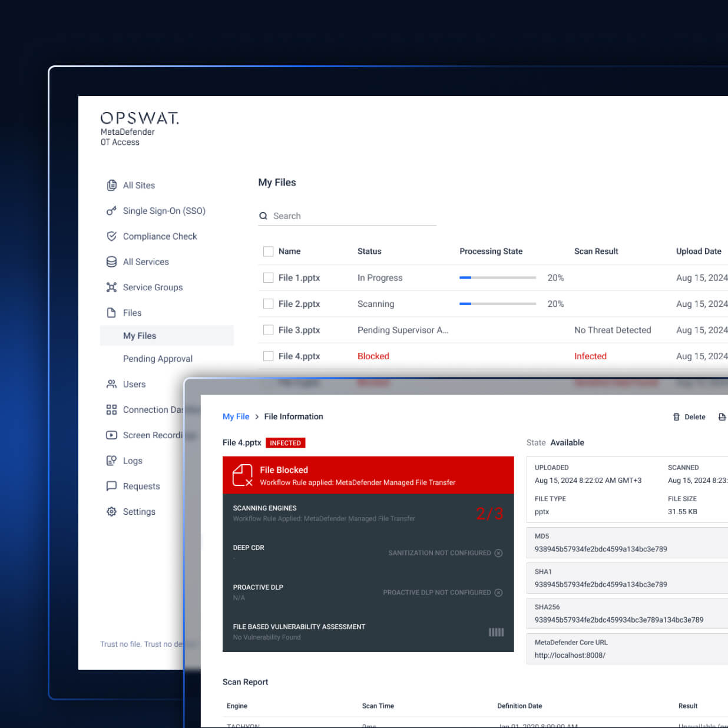Screen dimensions: 728x728
Task: Expand the Proactive DLP configuration details
Action: click(499, 593)
